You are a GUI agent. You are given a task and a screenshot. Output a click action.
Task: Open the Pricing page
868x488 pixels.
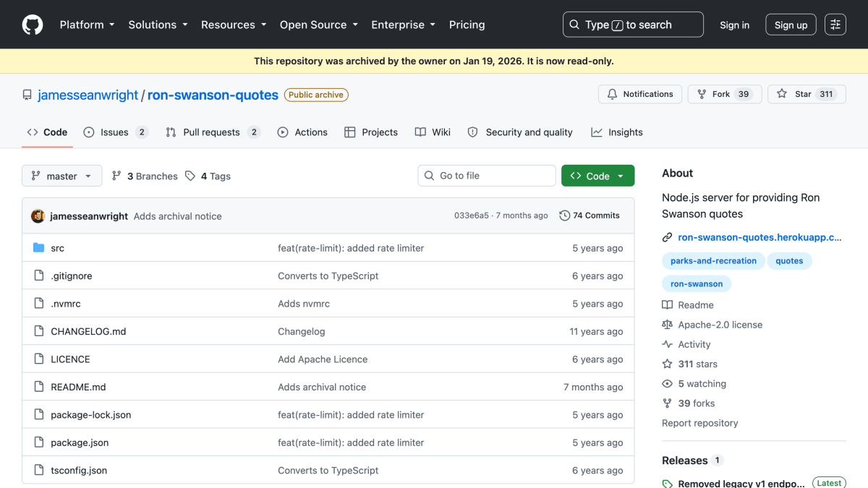467,25
